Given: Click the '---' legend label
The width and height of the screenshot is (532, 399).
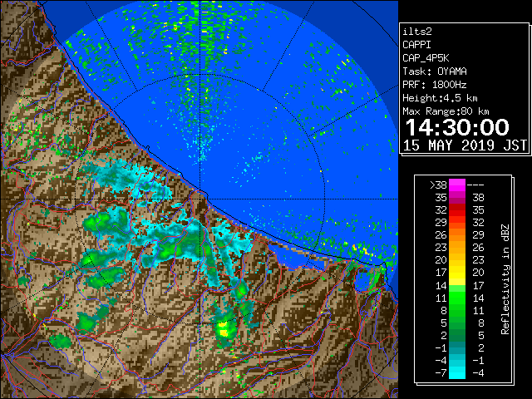Looking at the screenshot, I should [475, 185].
